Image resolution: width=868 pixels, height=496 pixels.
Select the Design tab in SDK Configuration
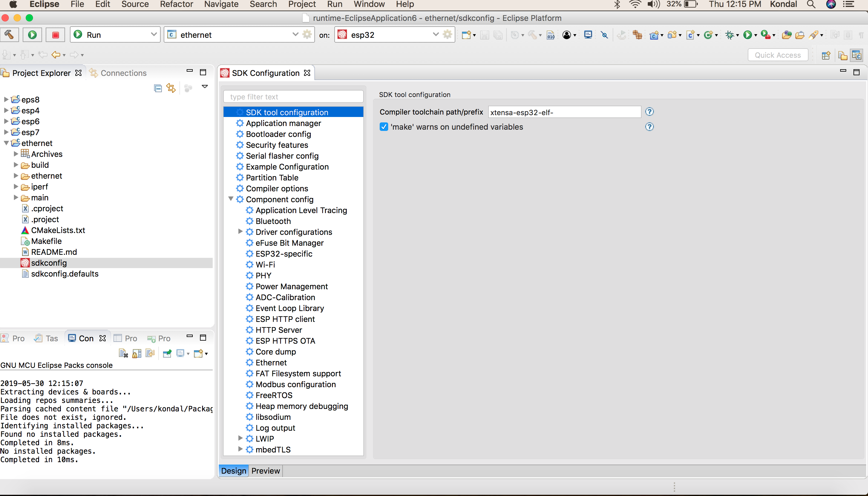tap(233, 470)
